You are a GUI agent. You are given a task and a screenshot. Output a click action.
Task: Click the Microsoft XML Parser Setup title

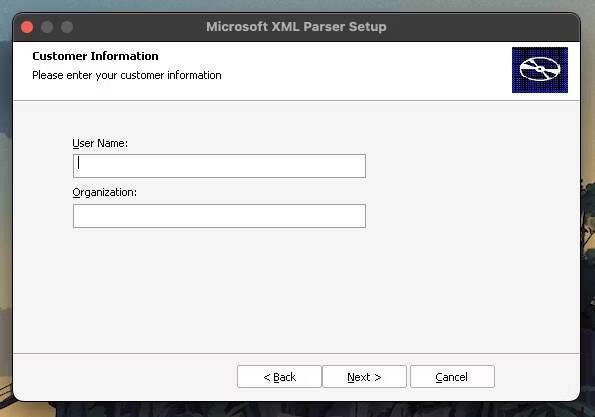tap(296, 27)
